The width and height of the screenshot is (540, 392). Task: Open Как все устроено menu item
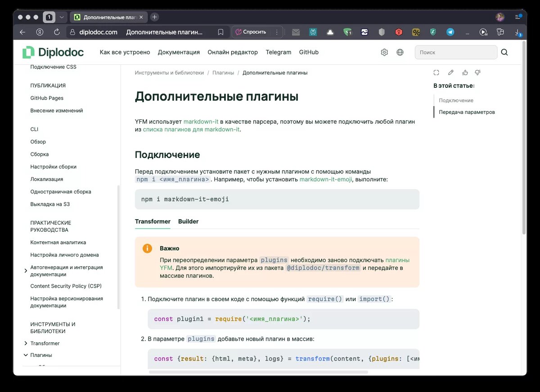coord(125,52)
